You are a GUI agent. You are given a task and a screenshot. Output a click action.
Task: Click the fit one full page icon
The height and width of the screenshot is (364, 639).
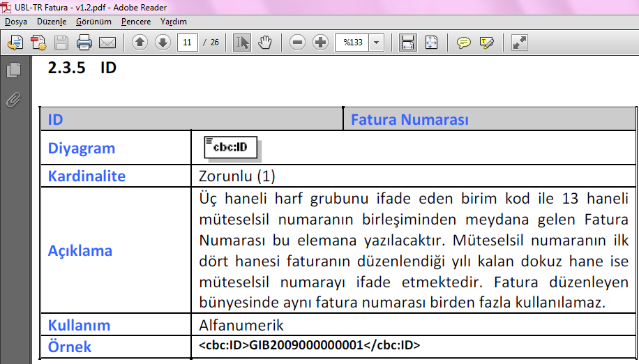tap(431, 43)
